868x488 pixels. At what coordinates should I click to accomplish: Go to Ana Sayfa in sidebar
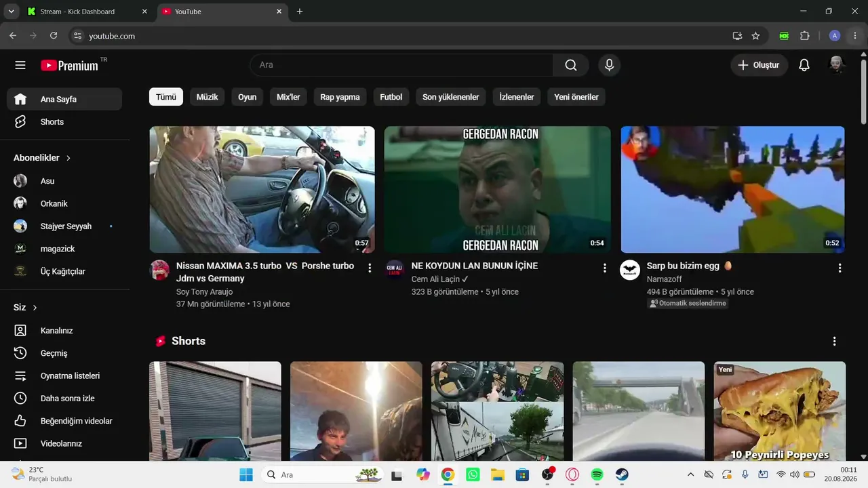click(64, 99)
